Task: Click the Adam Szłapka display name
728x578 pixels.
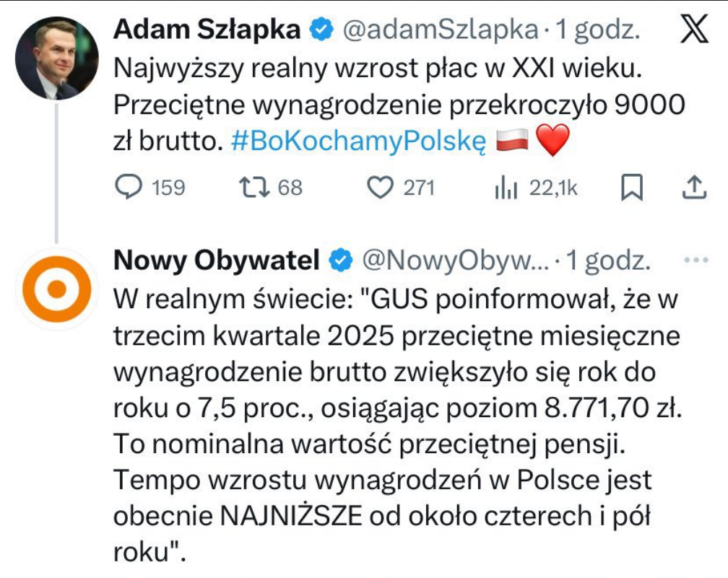Action: (x=209, y=30)
